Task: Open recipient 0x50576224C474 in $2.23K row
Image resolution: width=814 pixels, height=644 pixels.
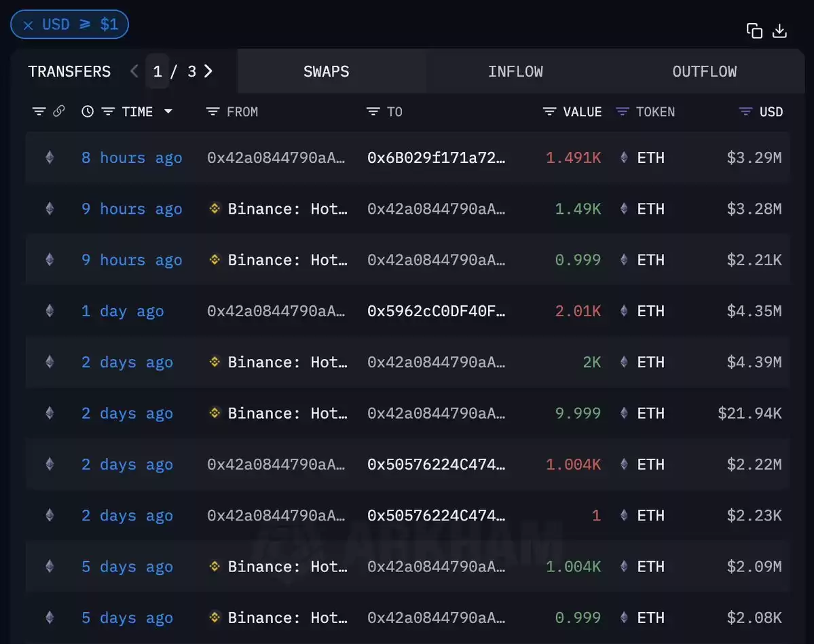Action: (436, 515)
